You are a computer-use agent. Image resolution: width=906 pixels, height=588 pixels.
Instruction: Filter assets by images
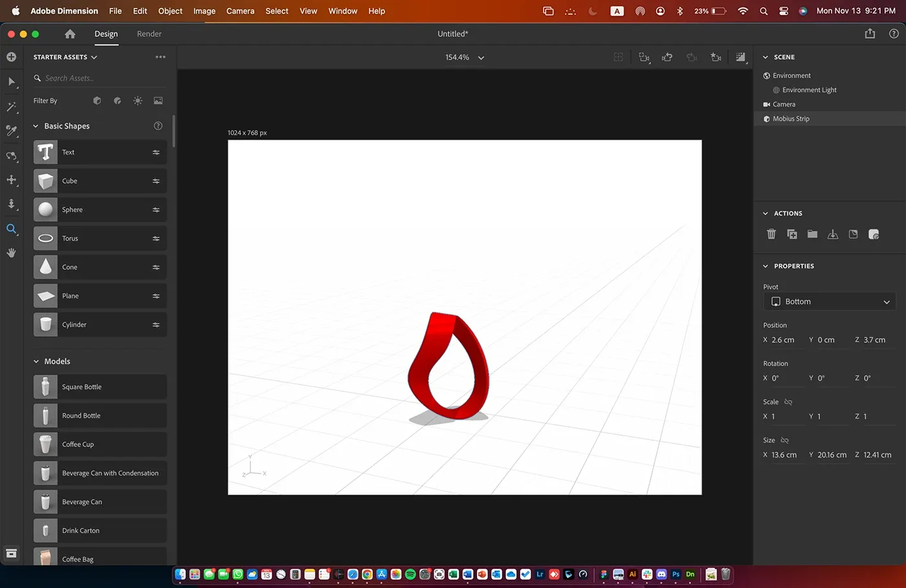[x=158, y=101]
